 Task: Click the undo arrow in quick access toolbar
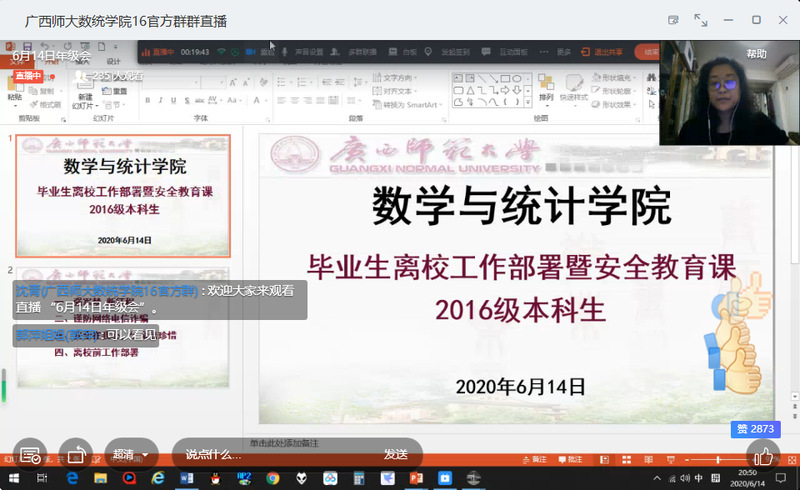coord(45,46)
